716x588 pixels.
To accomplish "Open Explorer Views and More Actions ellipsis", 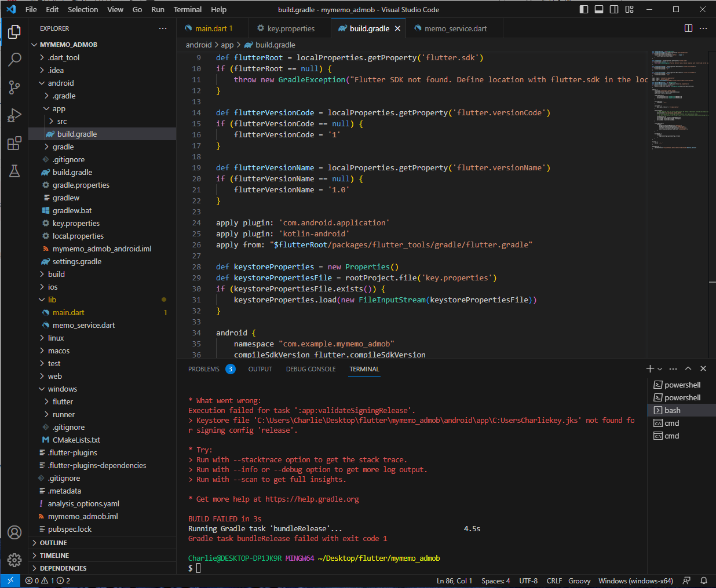I will 163,28.
